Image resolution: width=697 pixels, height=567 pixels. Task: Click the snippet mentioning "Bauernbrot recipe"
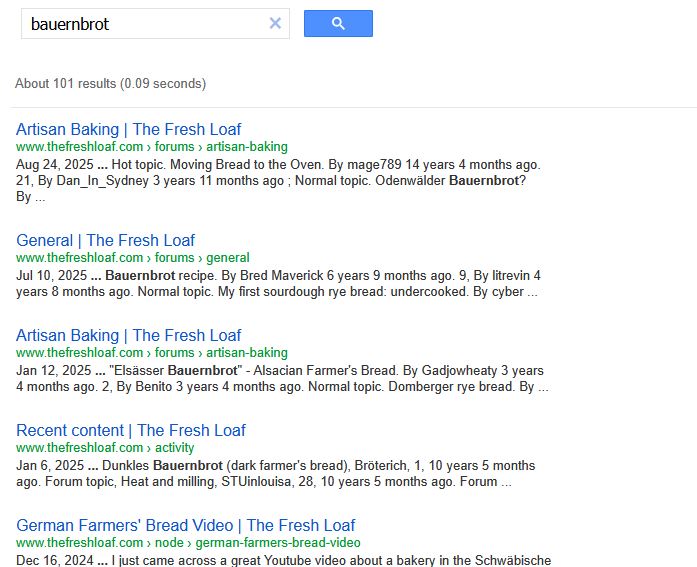[278, 283]
